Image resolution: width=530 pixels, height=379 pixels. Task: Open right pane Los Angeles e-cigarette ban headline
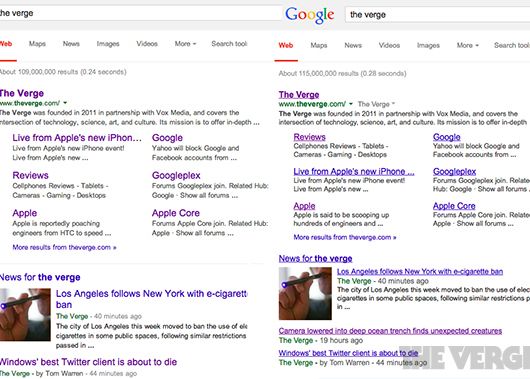click(420, 271)
